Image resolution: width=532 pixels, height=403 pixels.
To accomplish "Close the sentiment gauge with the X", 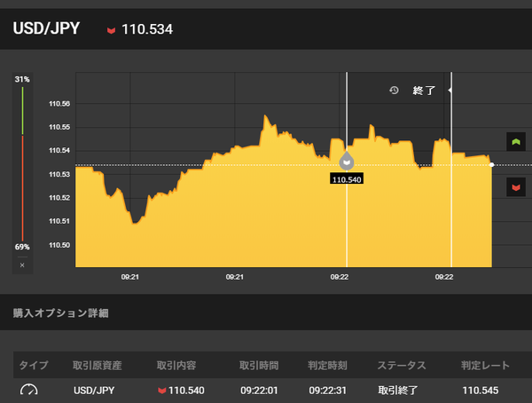I will pos(22,265).
